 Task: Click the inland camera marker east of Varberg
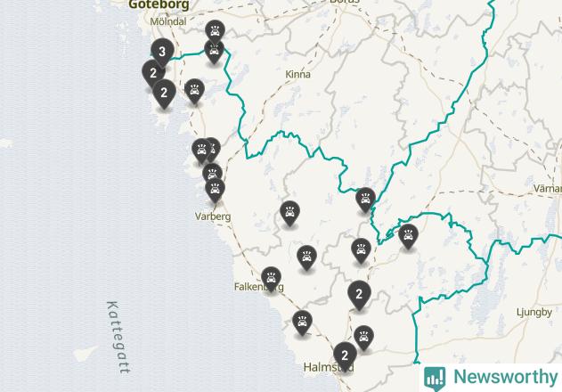[x=289, y=212]
